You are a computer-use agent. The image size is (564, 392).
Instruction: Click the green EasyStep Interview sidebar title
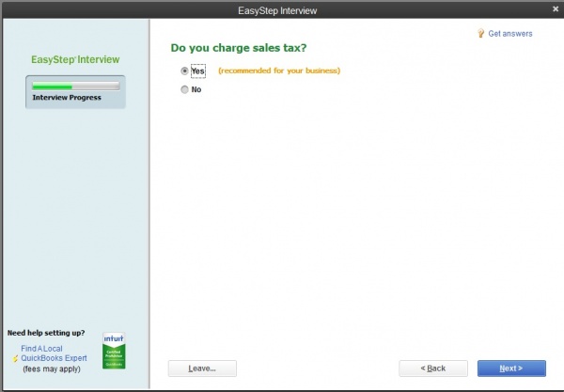[75, 59]
